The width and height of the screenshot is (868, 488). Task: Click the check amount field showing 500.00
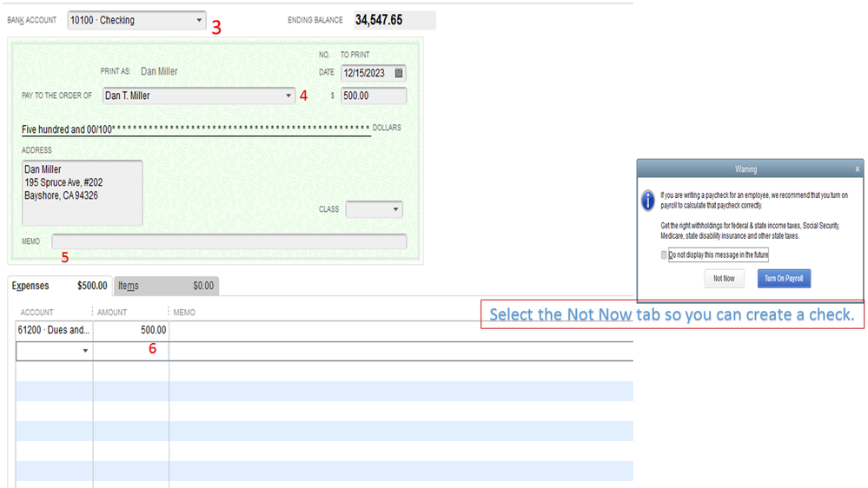[374, 96]
